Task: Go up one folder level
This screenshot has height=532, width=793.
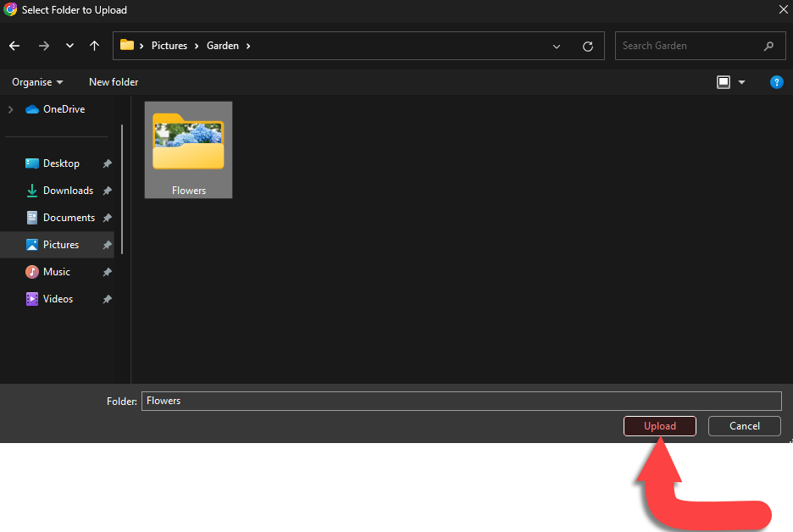Action: tap(95, 46)
